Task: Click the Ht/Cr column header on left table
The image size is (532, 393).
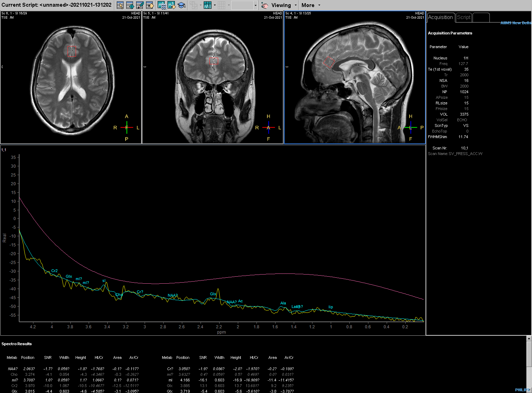Action: pyautogui.click(x=99, y=357)
